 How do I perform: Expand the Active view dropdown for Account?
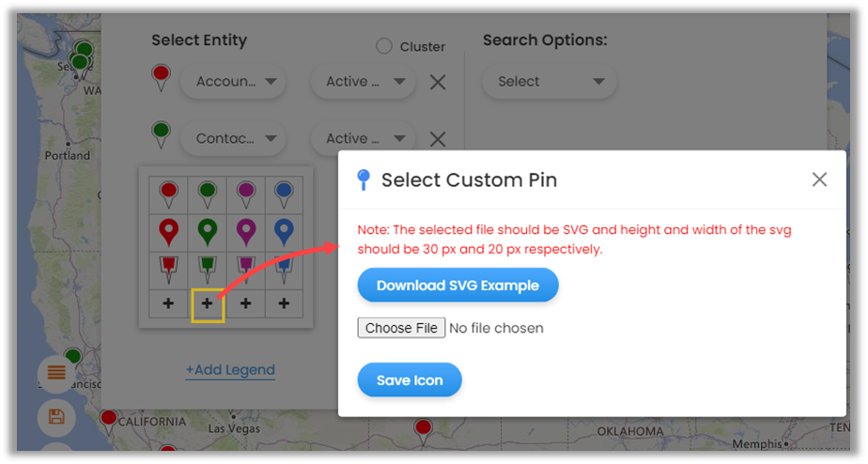click(x=363, y=82)
